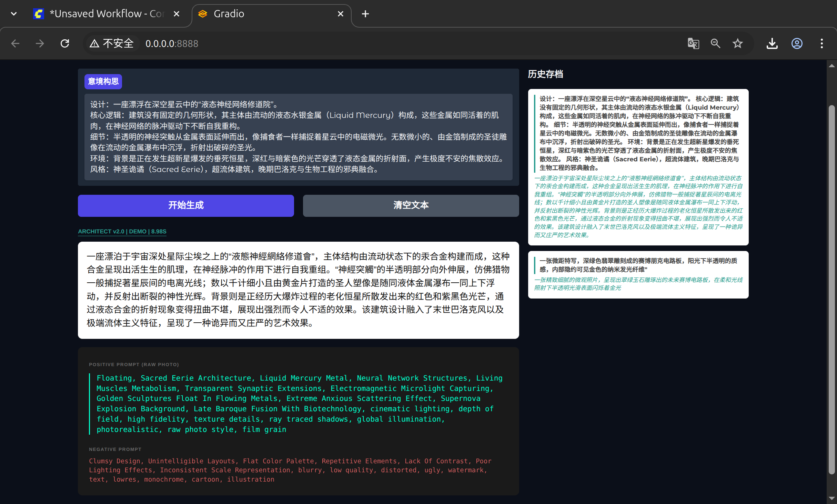Open the user profile icon
The width and height of the screenshot is (837, 504).
click(797, 43)
